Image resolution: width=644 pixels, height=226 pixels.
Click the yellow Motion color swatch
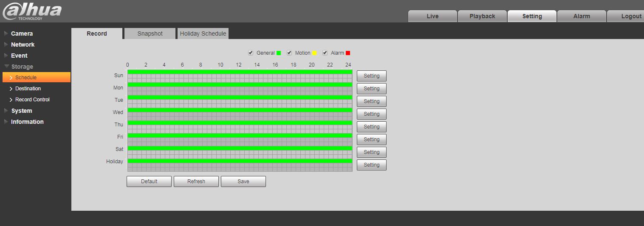pos(314,53)
